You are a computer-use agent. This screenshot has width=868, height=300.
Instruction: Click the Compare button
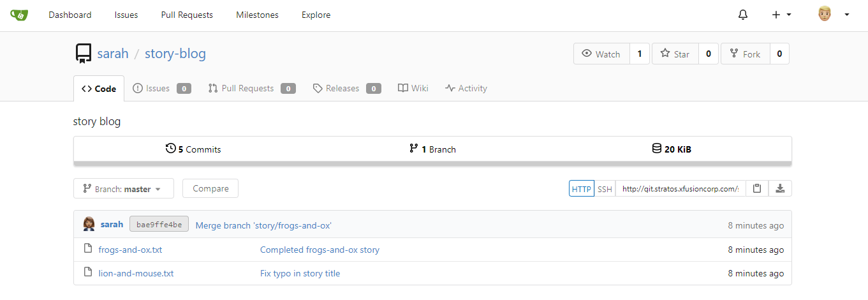(x=210, y=188)
